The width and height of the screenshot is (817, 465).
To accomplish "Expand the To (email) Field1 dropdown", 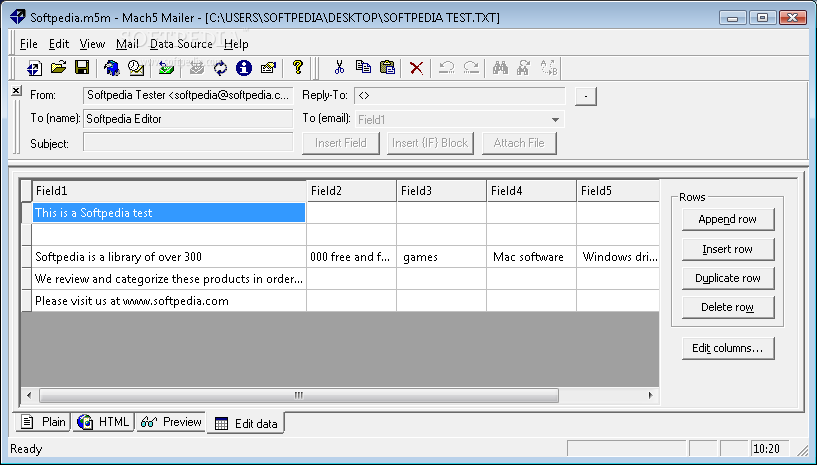I will click(555, 120).
